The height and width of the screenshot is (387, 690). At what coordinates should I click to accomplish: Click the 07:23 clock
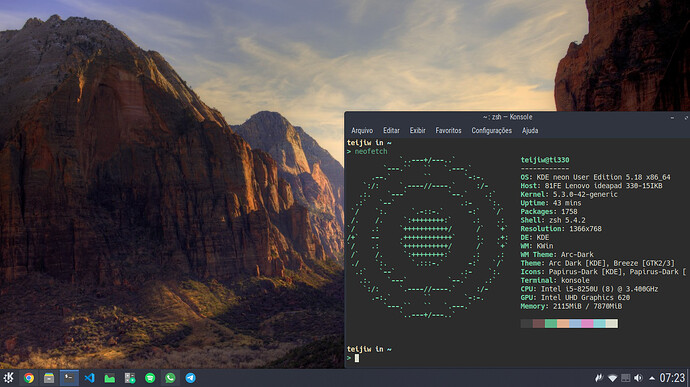672,378
